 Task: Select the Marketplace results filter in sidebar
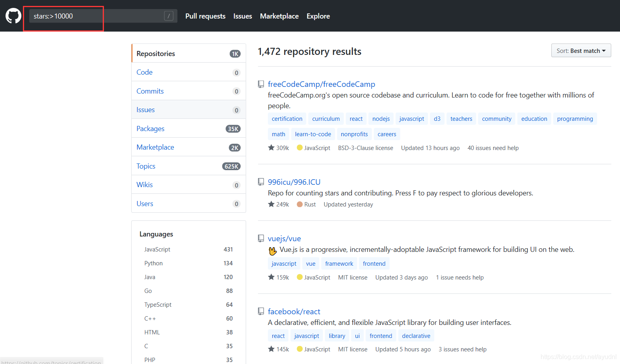click(188, 147)
